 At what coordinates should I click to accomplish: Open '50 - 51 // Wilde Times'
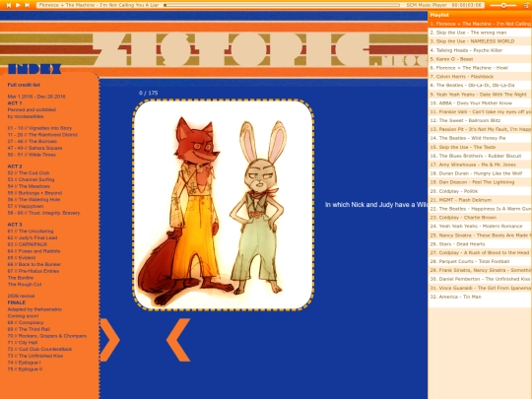click(32, 155)
